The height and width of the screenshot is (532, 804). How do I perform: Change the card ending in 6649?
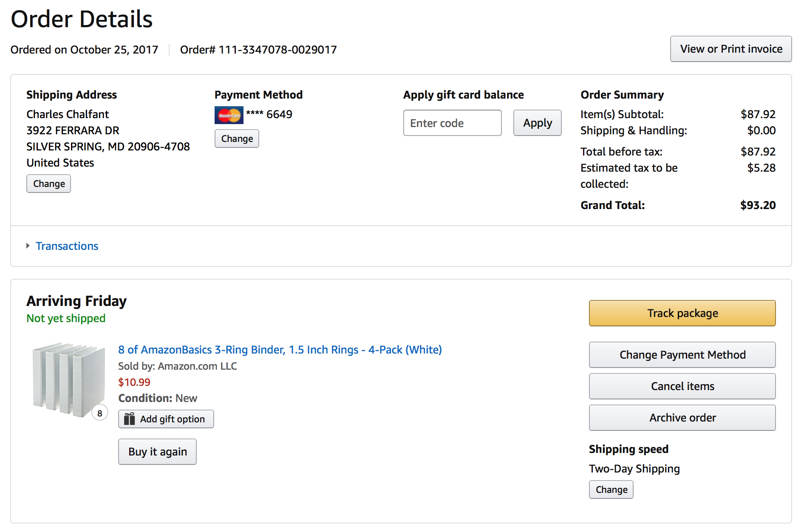pos(237,139)
